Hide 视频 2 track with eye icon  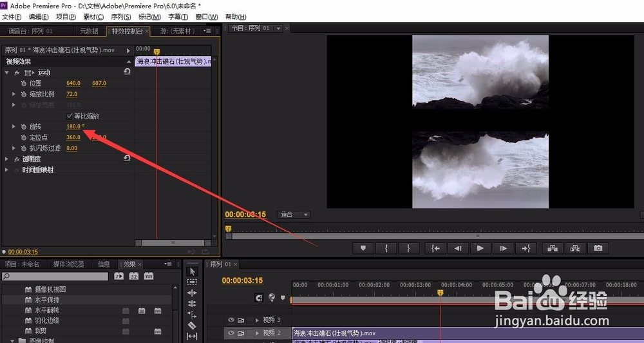pyautogui.click(x=231, y=333)
